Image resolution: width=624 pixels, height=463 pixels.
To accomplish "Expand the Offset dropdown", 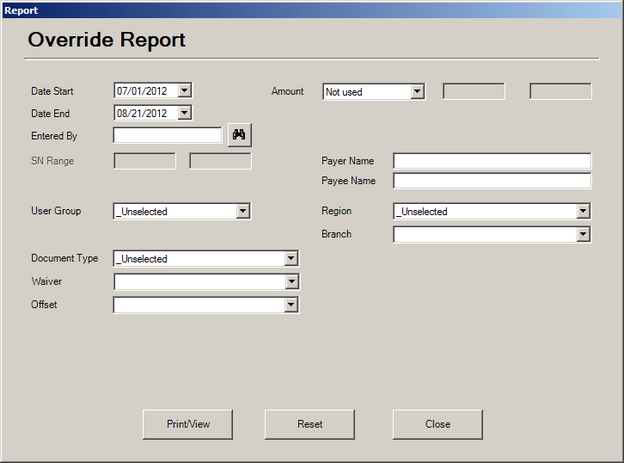I will click(291, 305).
